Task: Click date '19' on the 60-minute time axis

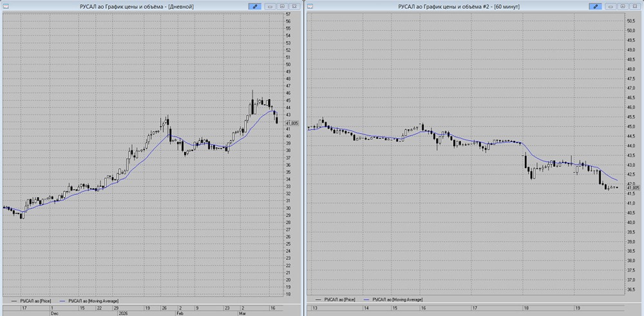Action: (x=579, y=308)
